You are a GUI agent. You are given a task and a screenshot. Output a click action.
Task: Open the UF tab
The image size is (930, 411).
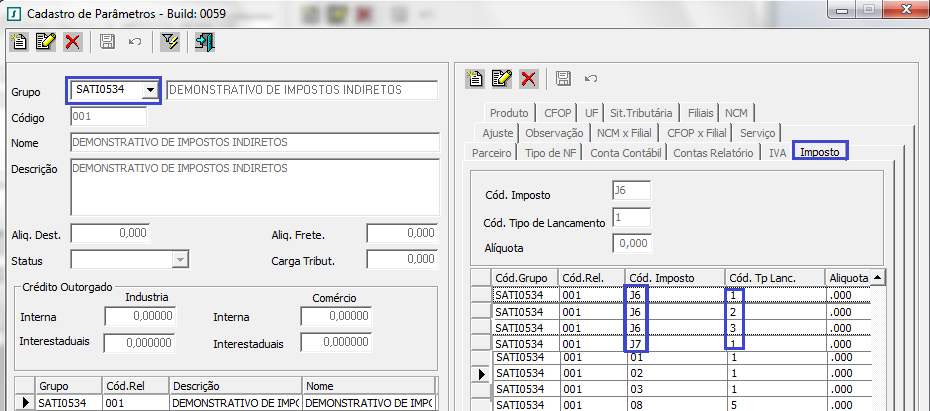tap(591, 113)
